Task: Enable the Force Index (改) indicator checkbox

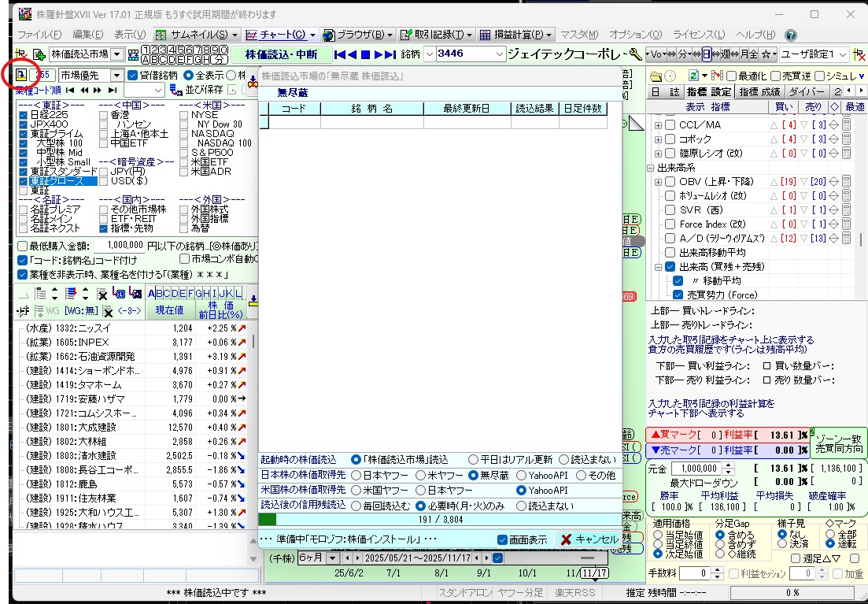Action: 670,224
